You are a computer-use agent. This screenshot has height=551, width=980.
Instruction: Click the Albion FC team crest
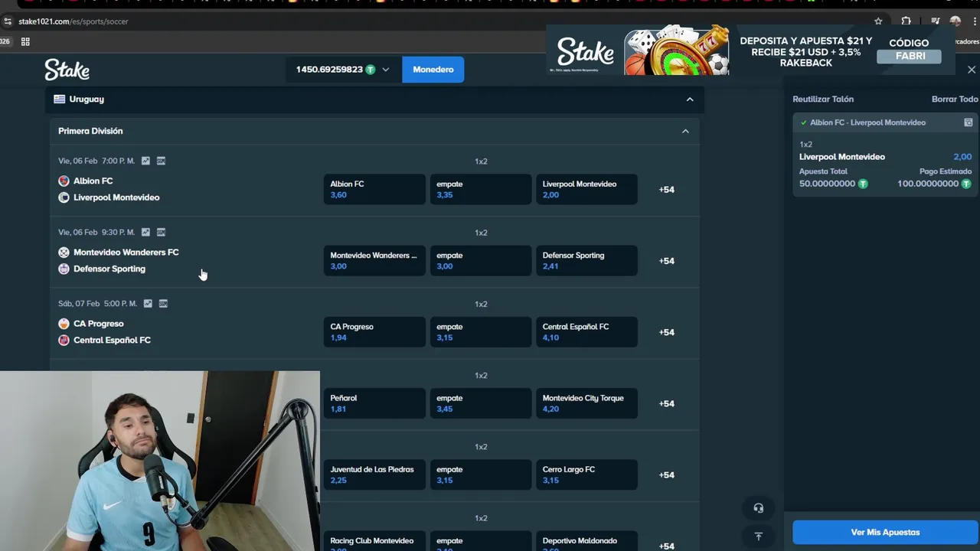click(x=64, y=181)
